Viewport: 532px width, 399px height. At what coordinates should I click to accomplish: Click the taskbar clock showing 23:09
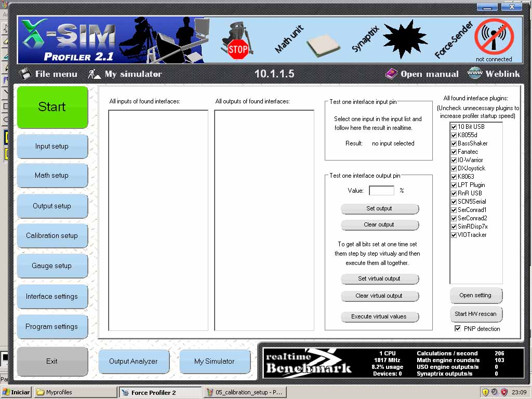point(519,393)
